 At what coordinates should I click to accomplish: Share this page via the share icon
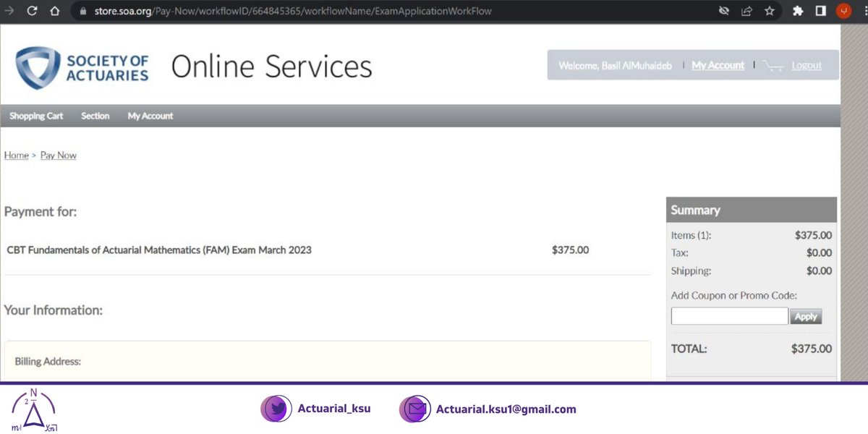[746, 11]
